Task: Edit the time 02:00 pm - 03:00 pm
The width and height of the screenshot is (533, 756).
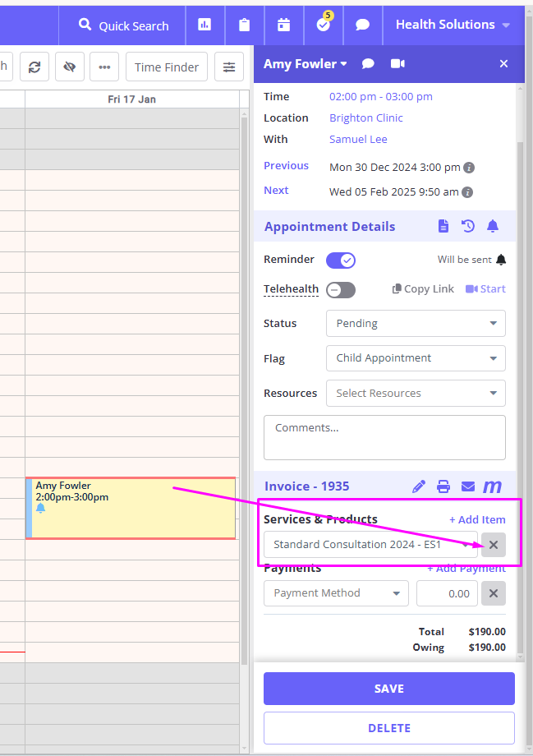Action: (381, 96)
